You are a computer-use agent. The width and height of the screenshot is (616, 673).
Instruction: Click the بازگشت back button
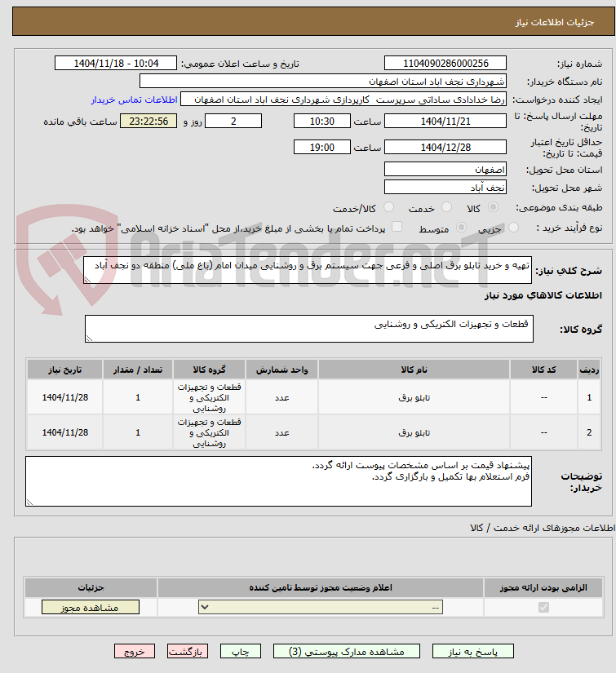(x=188, y=652)
